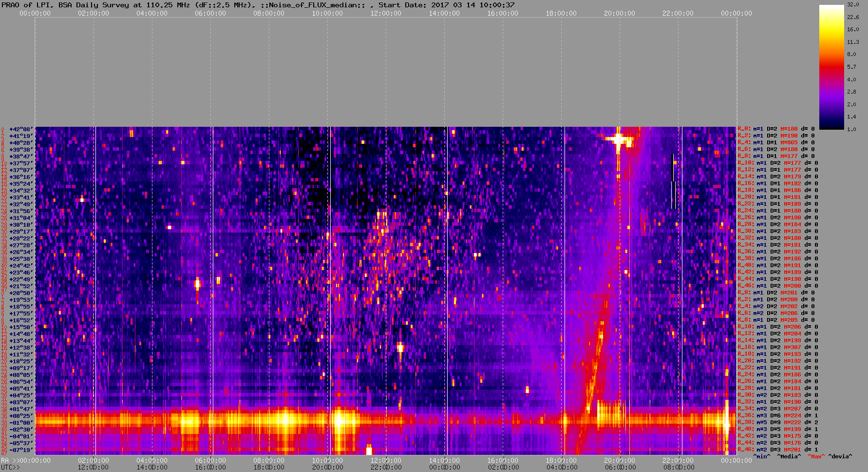This screenshot has height=472, width=868.
Task: Click the 8.0 color scale label
Action: (x=851, y=54)
